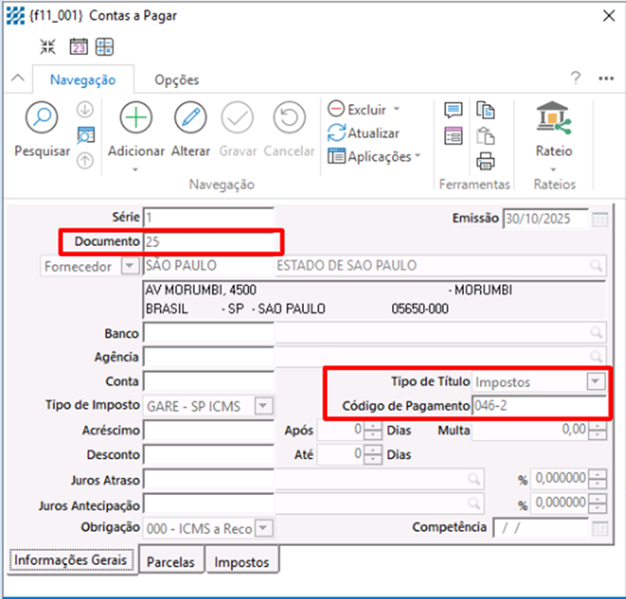Viewport: 626px width, 599px height.
Task: Click the Documento input field
Action: 210,241
